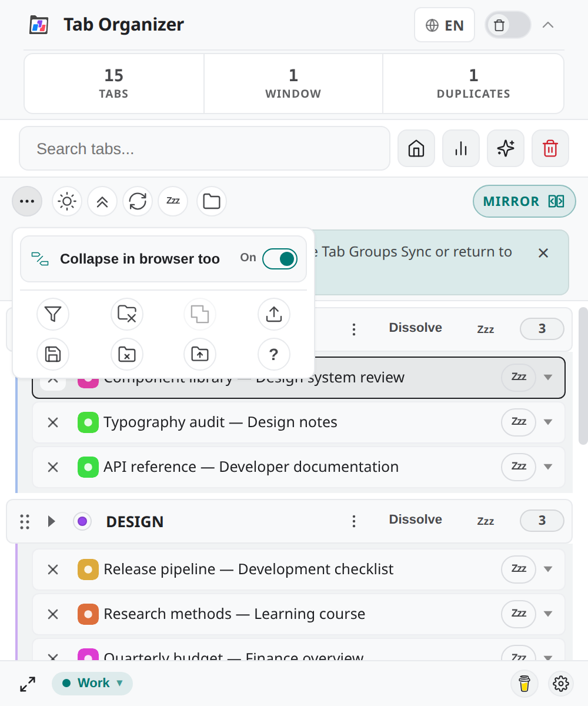Click the red trash can button
588x706 pixels.
[x=550, y=148]
